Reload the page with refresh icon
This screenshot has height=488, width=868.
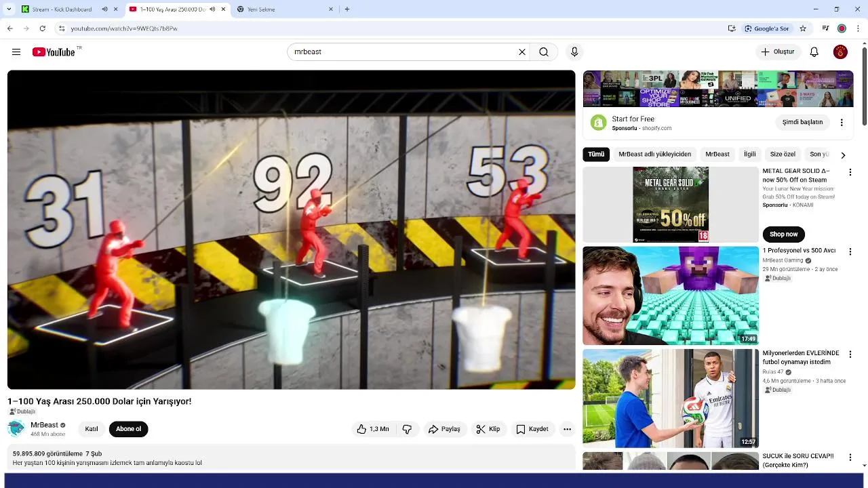pos(43,28)
